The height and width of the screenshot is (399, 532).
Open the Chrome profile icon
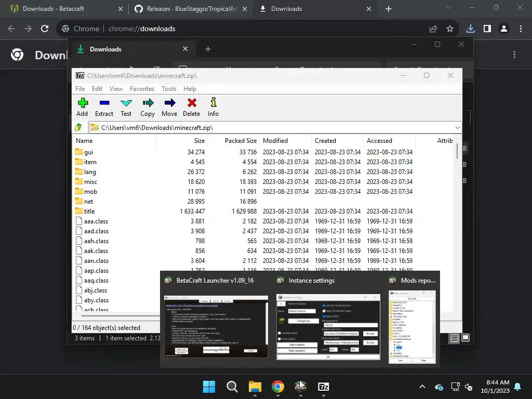[x=504, y=29]
